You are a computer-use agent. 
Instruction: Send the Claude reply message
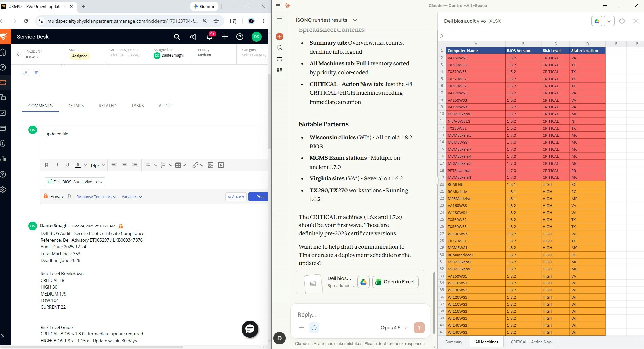tap(419, 328)
